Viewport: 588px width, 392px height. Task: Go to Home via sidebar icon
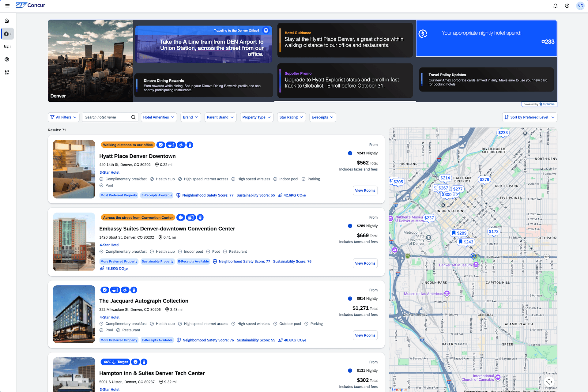7,21
